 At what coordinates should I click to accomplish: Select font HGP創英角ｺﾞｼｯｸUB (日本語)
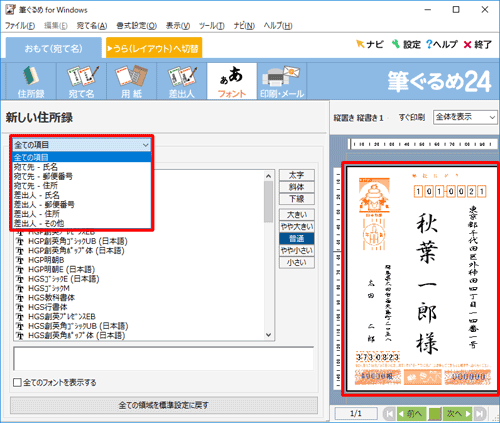[78, 241]
